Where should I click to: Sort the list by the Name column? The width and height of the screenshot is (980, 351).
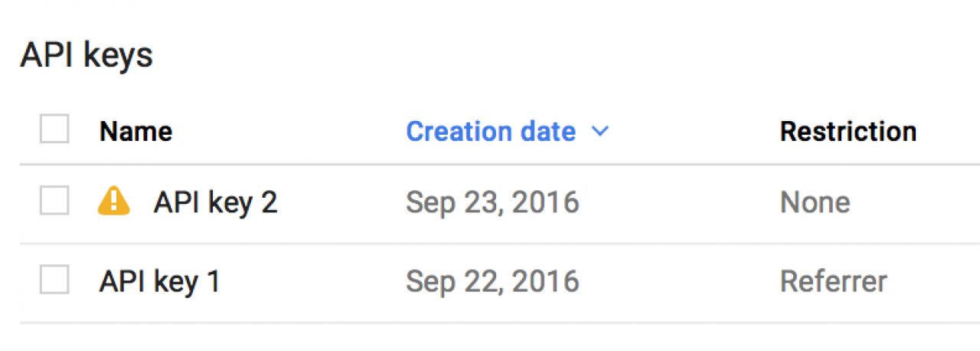[x=136, y=132]
